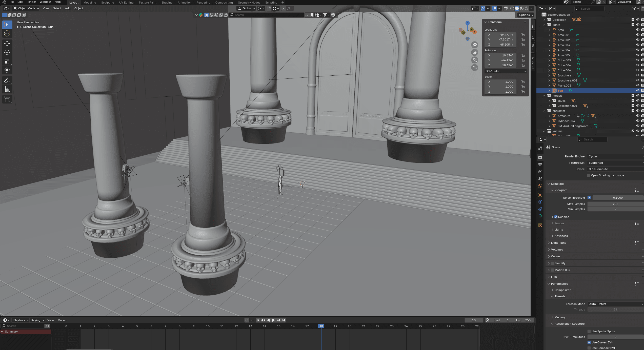
Task: Click the Noise Threshold value slider
Action: click(x=618, y=198)
